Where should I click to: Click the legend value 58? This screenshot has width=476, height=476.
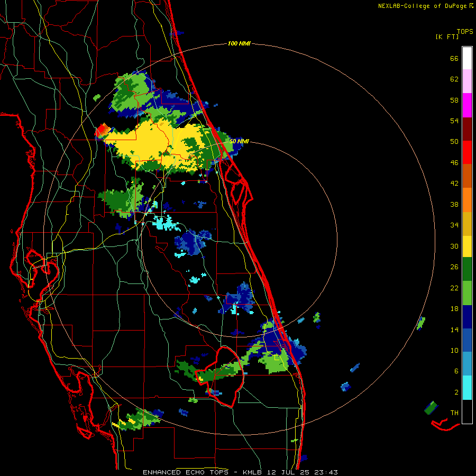tap(454, 100)
